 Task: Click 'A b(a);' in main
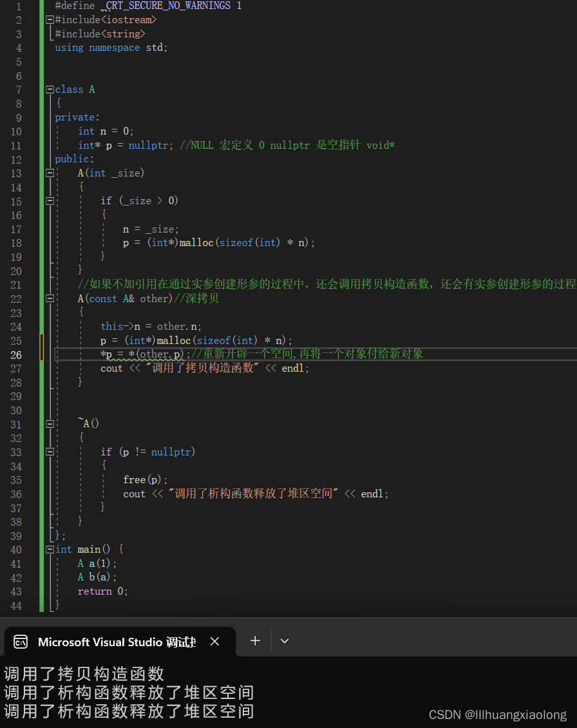point(97,577)
